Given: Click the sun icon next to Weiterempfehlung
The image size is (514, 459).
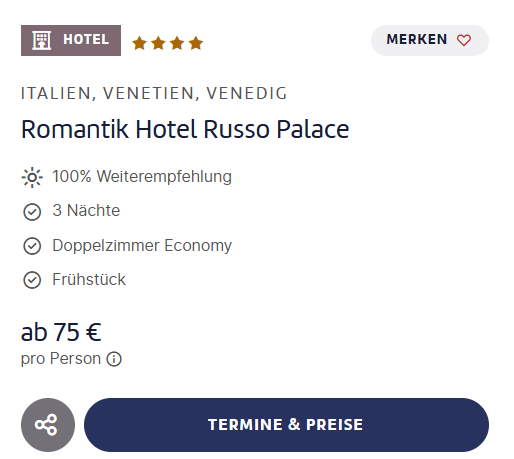Looking at the screenshot, I should point(32,177).
